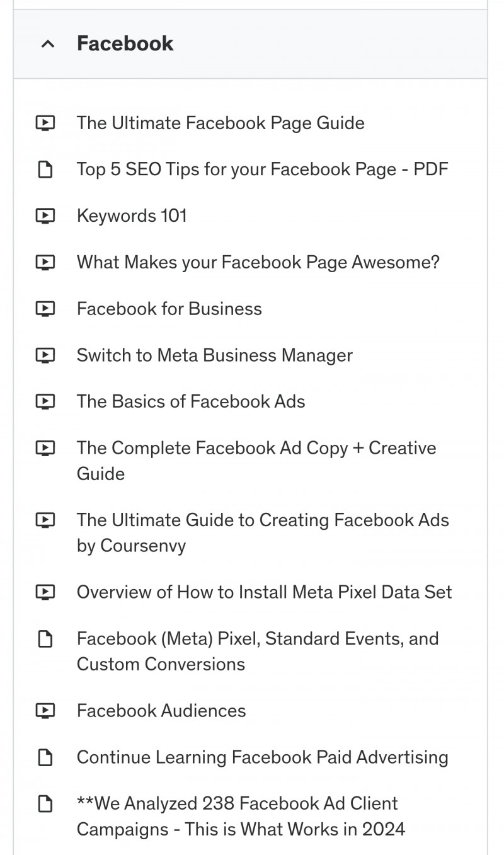This screenshot has height=855, width=504.
Task: Click video icon next to Facebook Audiences
Action: click(45, 711)
